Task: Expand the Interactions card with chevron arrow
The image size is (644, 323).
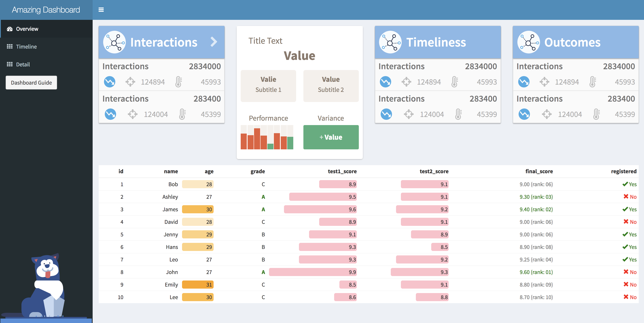Action: (214, 42)
